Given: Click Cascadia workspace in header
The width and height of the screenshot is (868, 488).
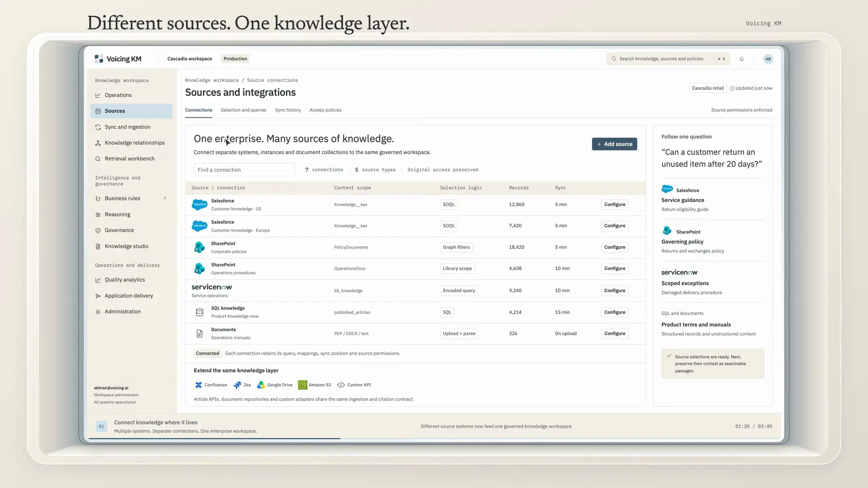Looking at the screenshot, I should point(189,59).
